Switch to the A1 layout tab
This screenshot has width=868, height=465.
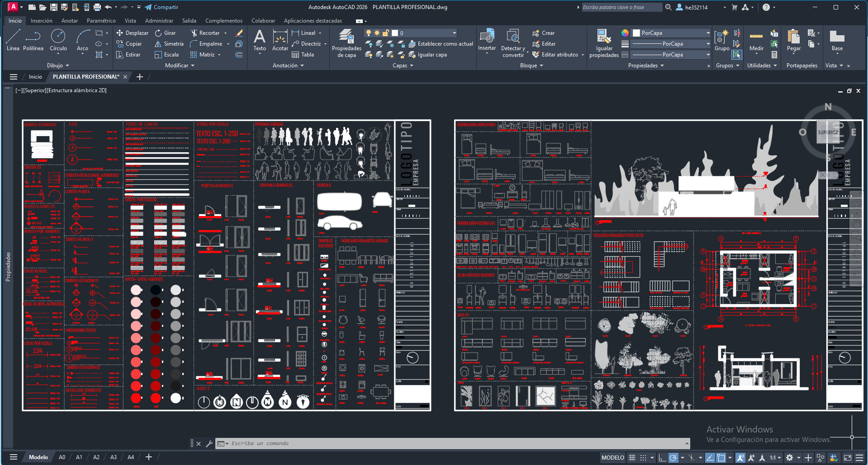79,457
